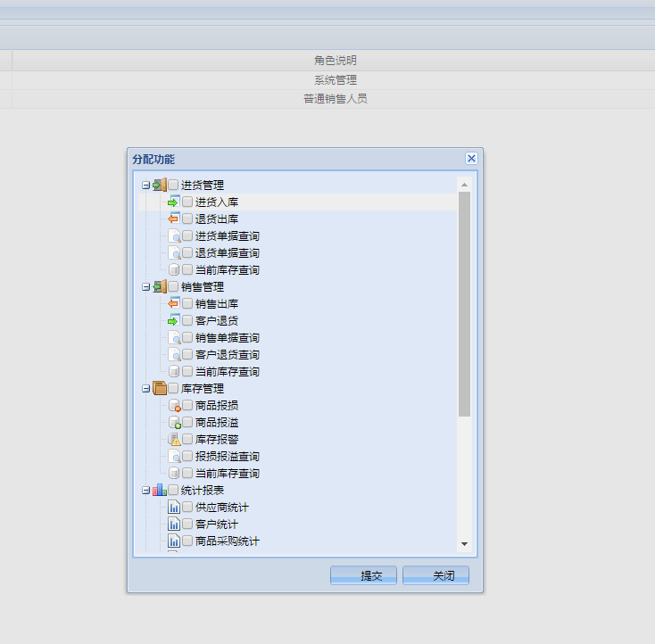Select the 库存报警 label in the tree
The height and width of the screenshot is (644, 655).
[217, 440]
